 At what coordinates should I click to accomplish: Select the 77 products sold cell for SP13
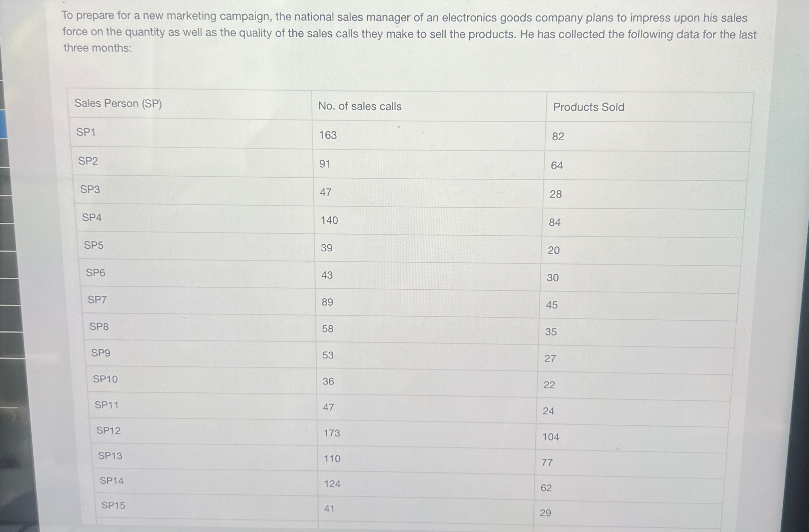pyautogui.click(x=547, y=462)
